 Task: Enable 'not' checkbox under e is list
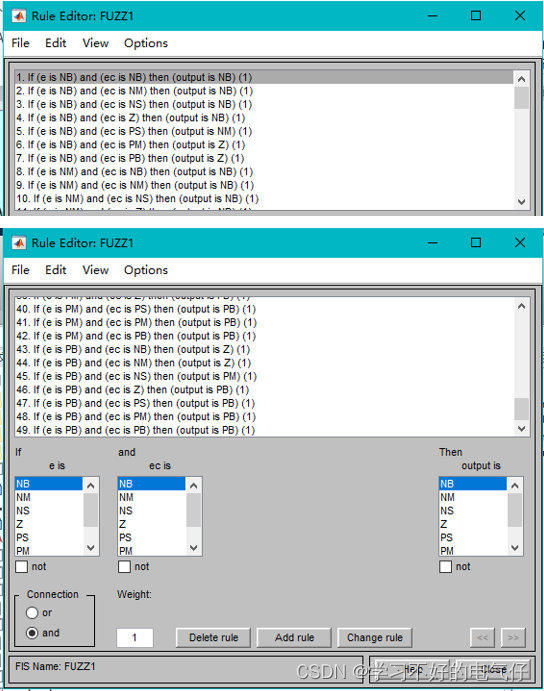(x=22, y=566)
